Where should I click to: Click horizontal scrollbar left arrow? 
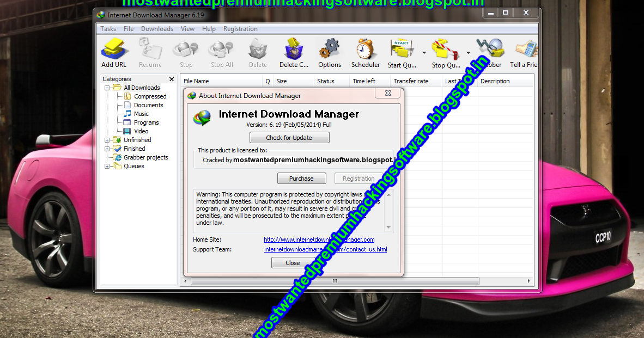pos(185,281)
